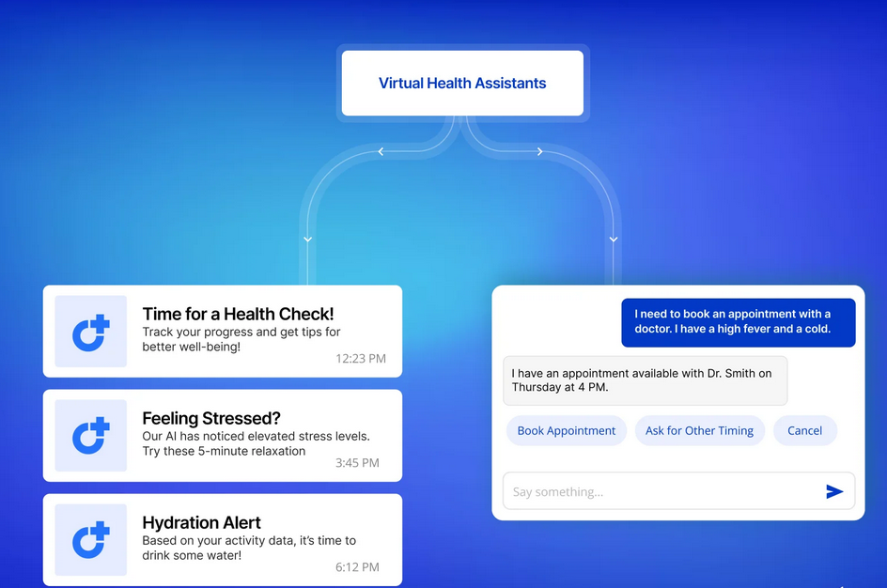Screen dimensions: 887x588
Task: Select the Virtual Health Assistants header box
Action: point(462,84)
